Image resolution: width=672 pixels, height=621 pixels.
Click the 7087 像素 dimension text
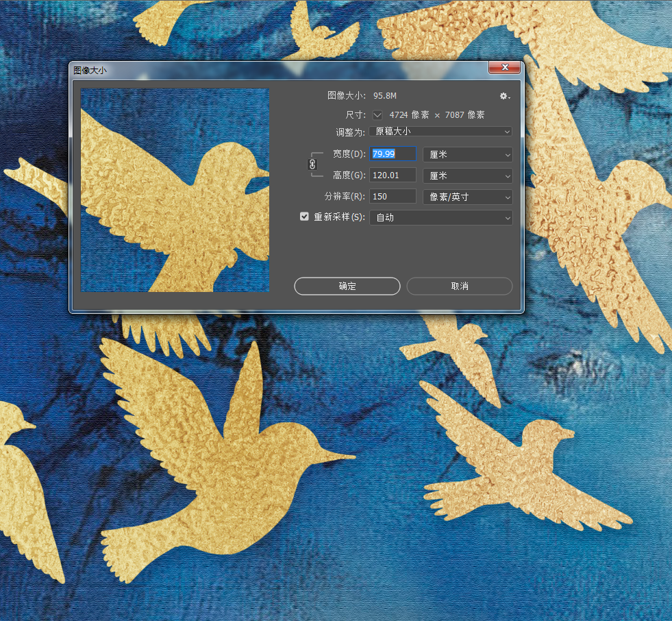pyautogui.click(x=465, y=115)
